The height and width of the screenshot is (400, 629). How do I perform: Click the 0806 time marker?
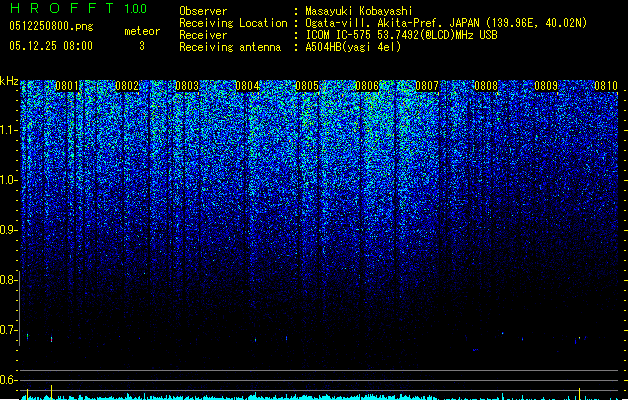click(x=367, y=86)
